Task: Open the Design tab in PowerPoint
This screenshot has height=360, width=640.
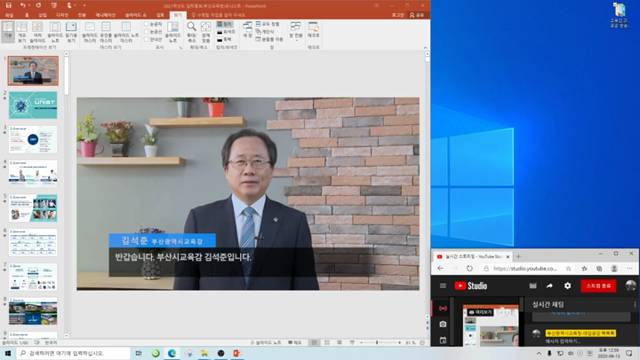Action: point(62,15)
